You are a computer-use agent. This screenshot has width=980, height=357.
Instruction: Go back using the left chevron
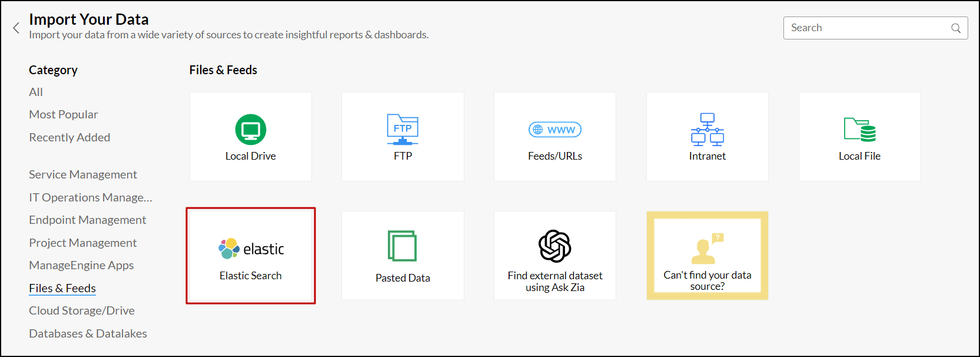(x=16, y=28)
